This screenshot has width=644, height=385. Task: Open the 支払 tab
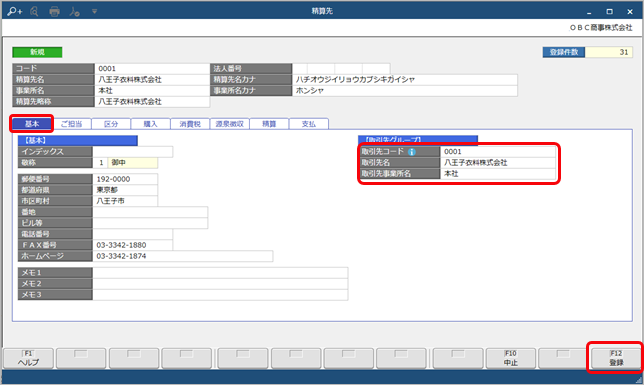tap(309, 124)
